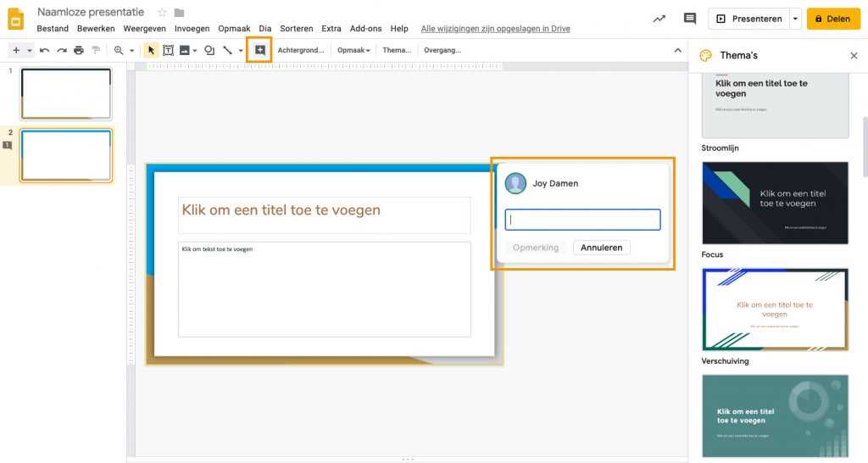Open the Opmaak menu in menu bar
The height and width of the screenshot is (463, 868).
click(x=234, y=29)
